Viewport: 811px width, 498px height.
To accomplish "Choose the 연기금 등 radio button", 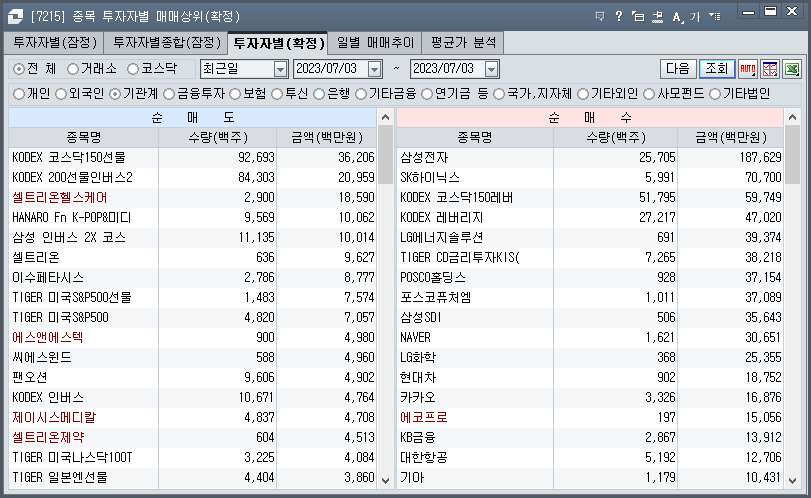I will coord(427,94).
